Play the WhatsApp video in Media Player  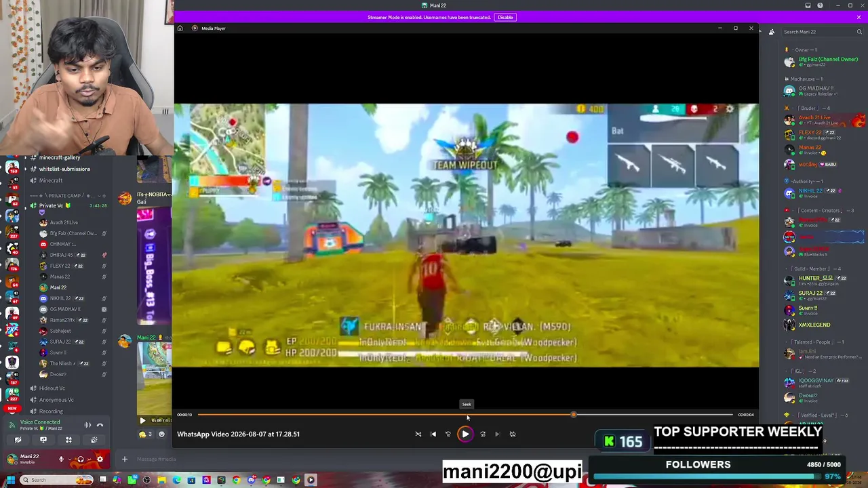click(465, 434)
